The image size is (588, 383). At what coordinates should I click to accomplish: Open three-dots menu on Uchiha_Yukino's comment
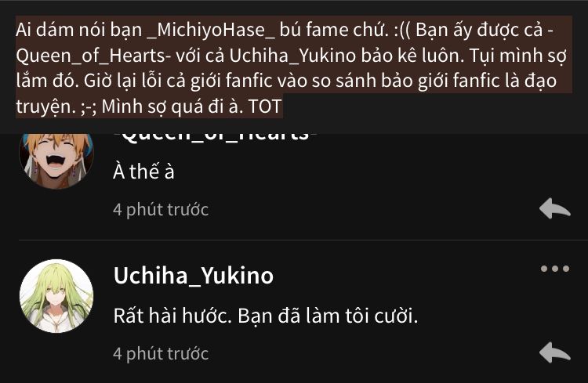555,269
